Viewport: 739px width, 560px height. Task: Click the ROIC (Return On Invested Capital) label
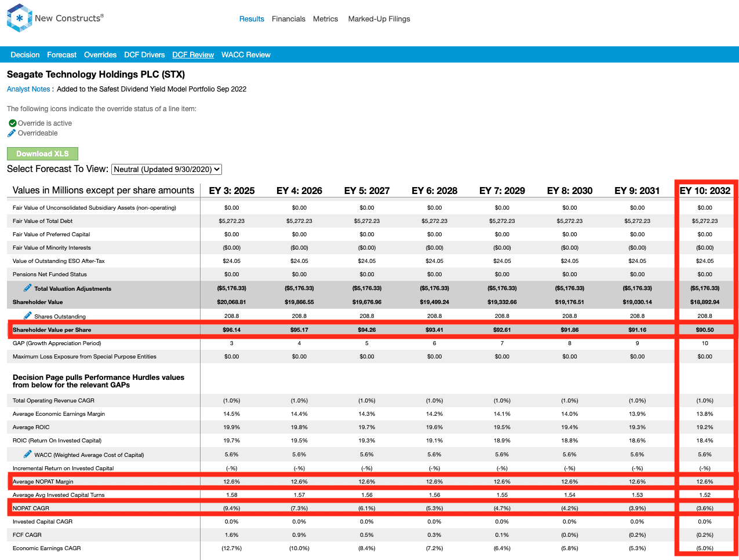tap(57, 441)
